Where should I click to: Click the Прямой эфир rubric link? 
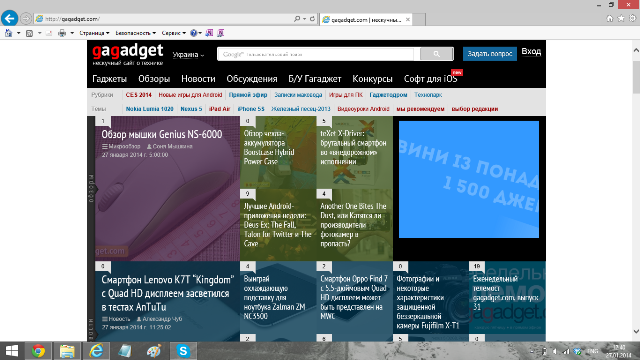click(x=248, y=95)
